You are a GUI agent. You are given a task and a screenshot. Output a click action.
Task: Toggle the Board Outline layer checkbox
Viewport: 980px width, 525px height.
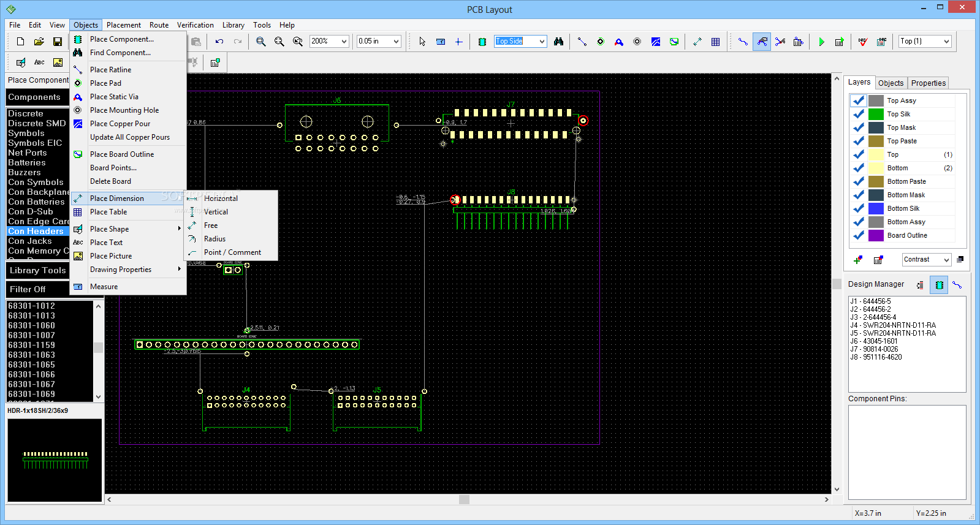858,235
